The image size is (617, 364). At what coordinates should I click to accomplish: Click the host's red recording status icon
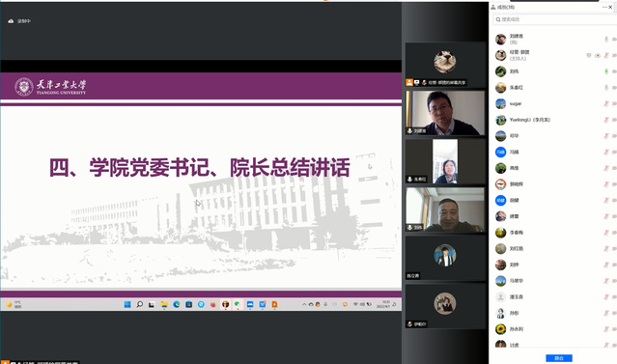(x=598, y=55)
